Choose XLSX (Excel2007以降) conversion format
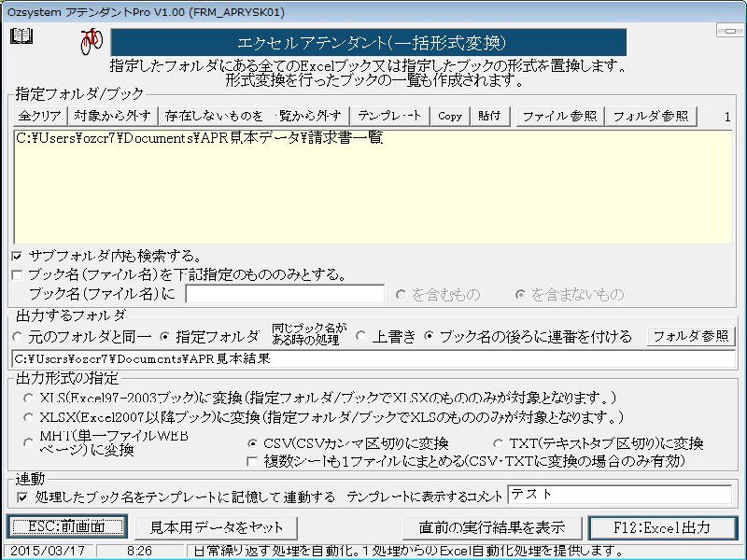 click(30, 417)
